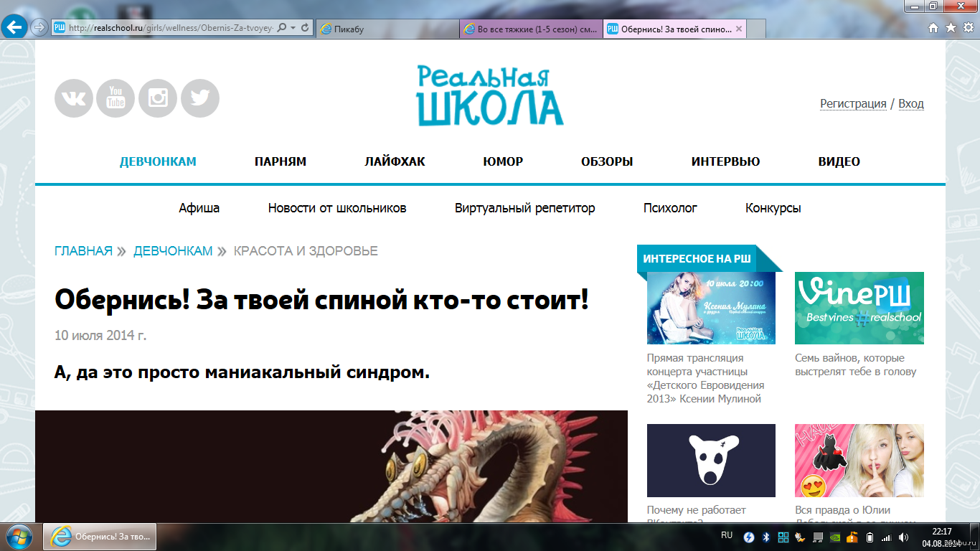The image size is (980, 551).
Task: Switch input language from RU indicator
Action: pos(726,535)
